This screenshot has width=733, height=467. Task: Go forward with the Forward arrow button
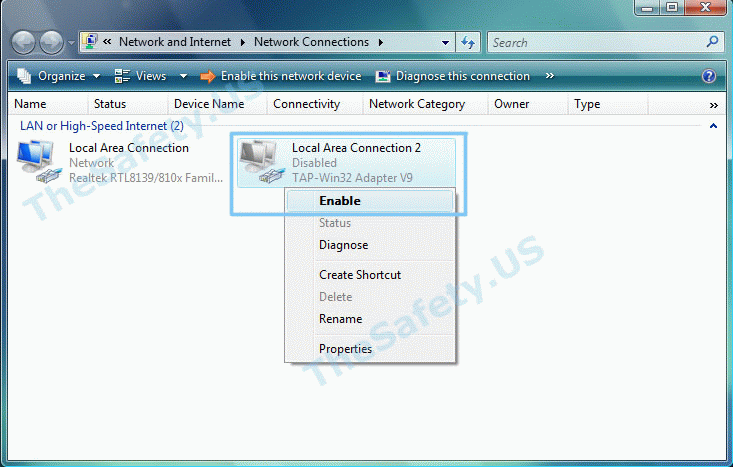[51, 43]
